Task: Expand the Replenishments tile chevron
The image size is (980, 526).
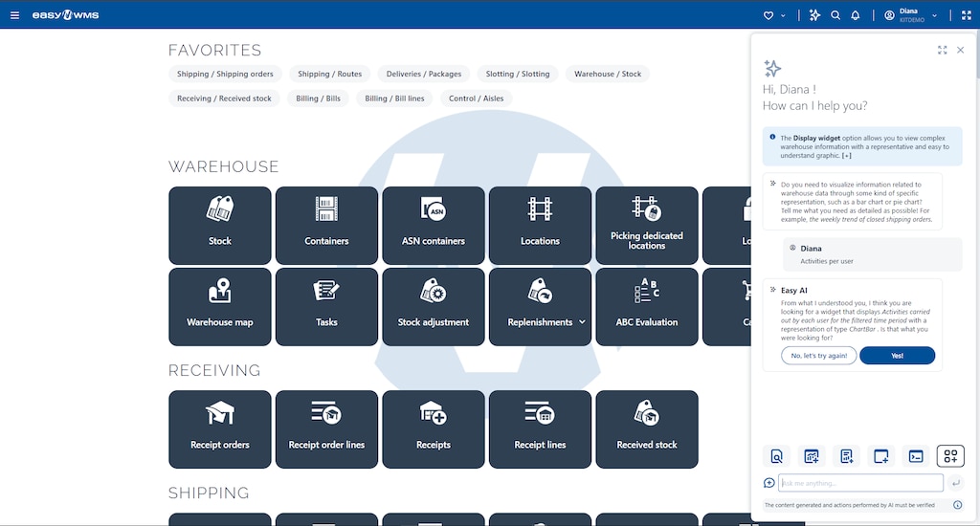Action: pos(582,322)
